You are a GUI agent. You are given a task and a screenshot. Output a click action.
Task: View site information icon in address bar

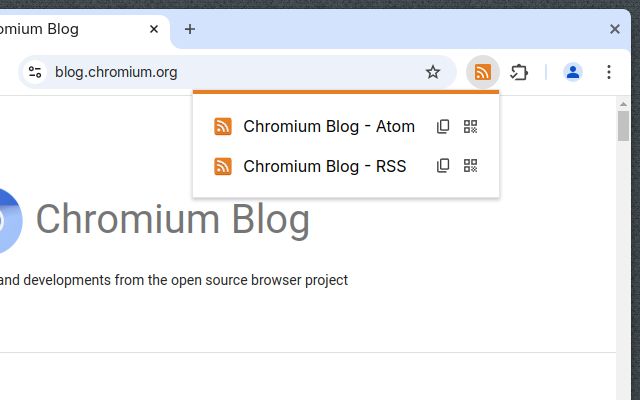click(x=35, y=72)
